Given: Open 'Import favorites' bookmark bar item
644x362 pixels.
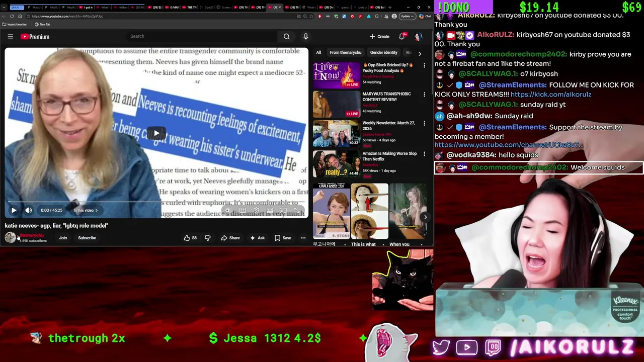Looking at the screenshot, I should [15, 24].
